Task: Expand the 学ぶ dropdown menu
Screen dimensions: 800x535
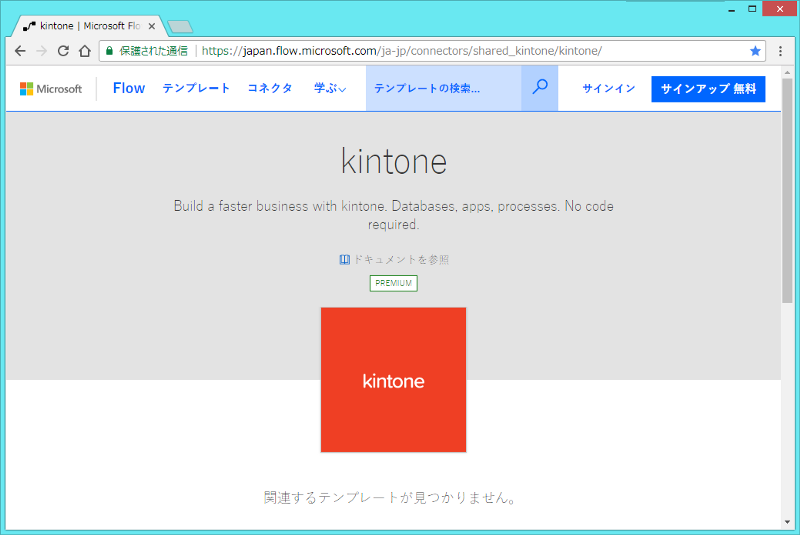Action: (x=330, y=89)
